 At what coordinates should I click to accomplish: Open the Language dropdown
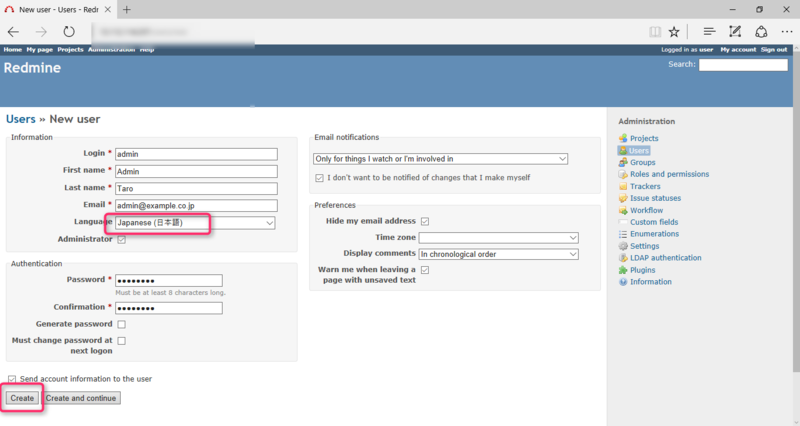point(195,223)
